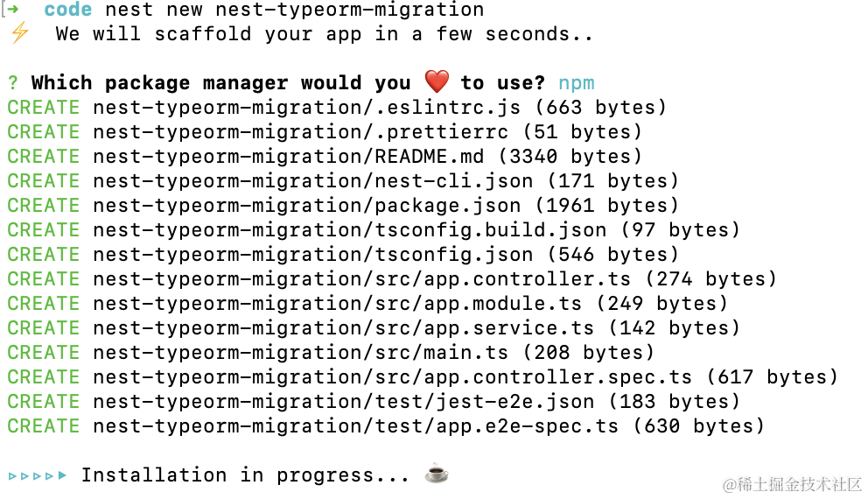
Task: Click the 稀土掘金技术社区 watermark
Action: click(792, 483)
